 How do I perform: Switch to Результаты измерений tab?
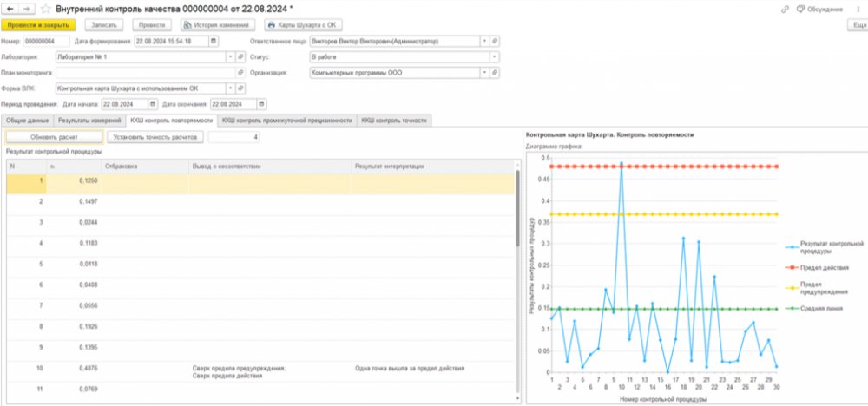(89, 120)
